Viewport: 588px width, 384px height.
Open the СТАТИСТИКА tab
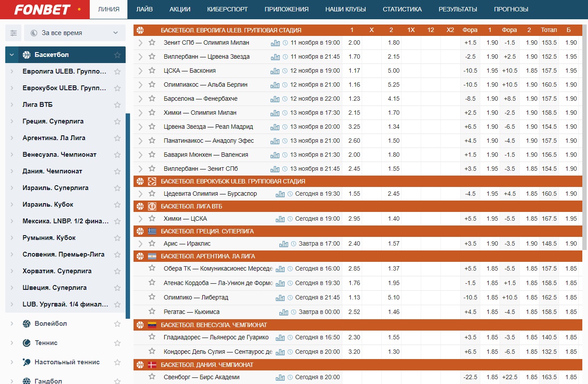point(402,9)
